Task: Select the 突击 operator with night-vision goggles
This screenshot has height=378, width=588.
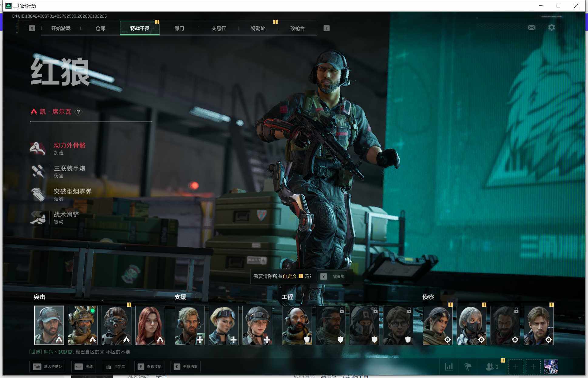Action: [117, 325]
